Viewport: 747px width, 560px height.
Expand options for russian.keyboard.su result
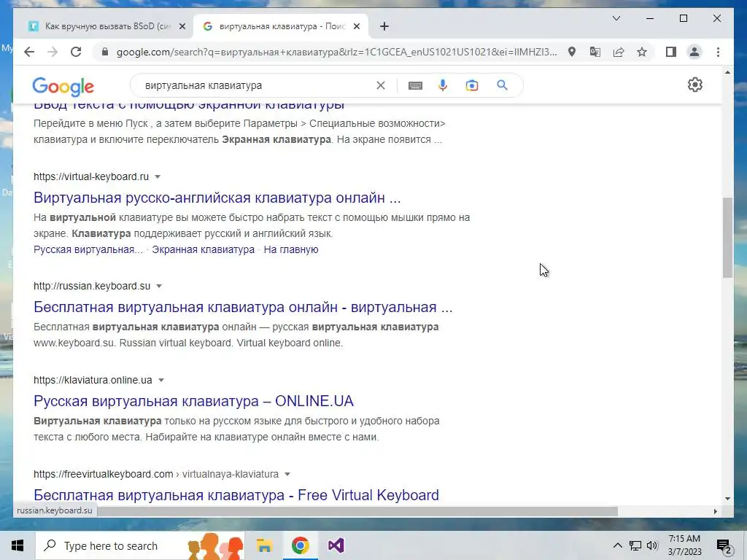(x=159, y=286)
